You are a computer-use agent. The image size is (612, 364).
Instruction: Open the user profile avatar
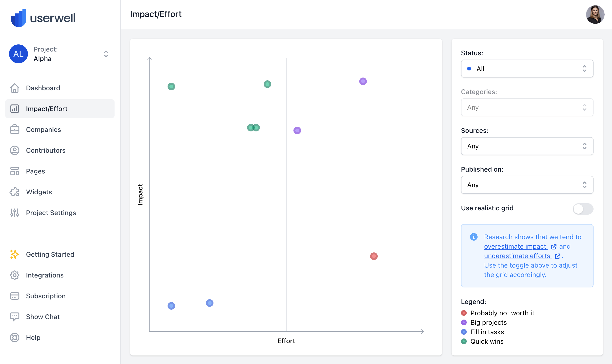click(x=595, y=14)
